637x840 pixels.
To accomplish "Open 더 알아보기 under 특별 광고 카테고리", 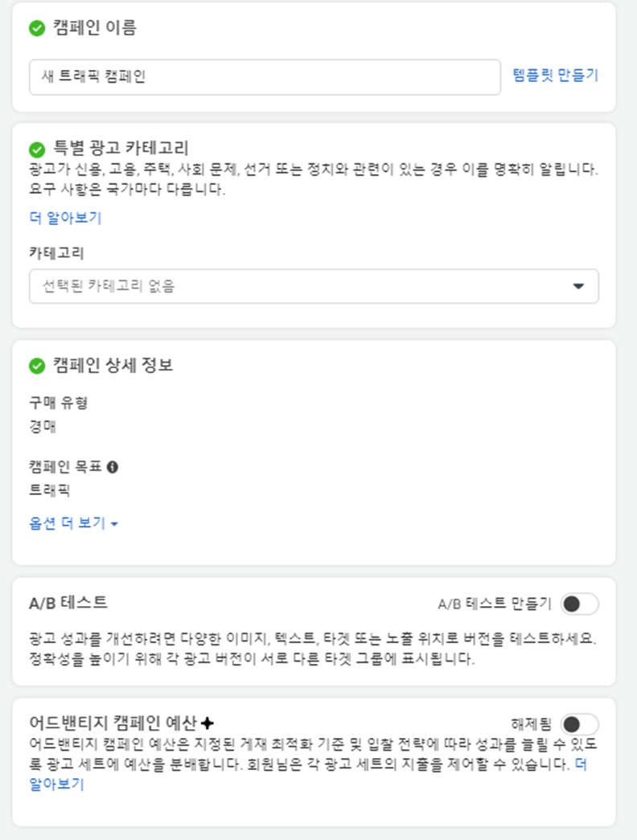I will coord(65,218).
